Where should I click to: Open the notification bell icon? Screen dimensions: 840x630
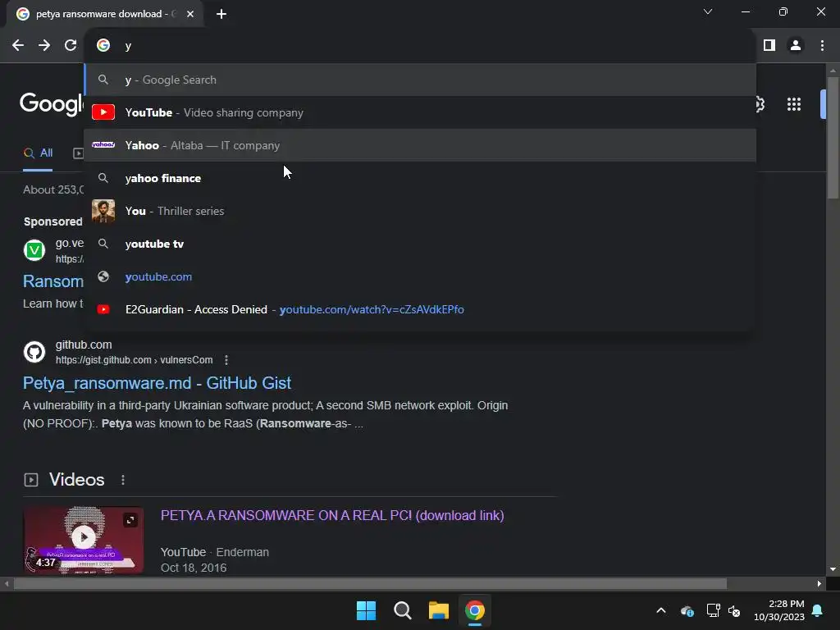click(x=818, y=610)
